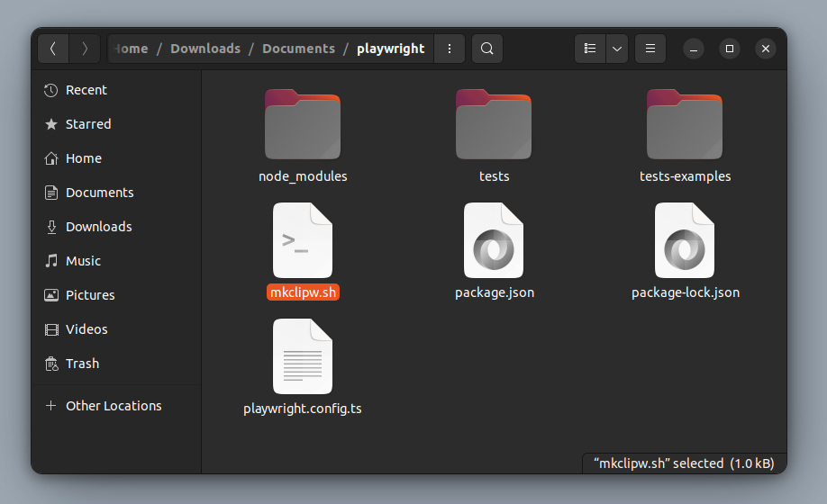This screenshot has width=827, height=504.
Task: Open Starred from the sidebar label
Action: coord(88,124)
